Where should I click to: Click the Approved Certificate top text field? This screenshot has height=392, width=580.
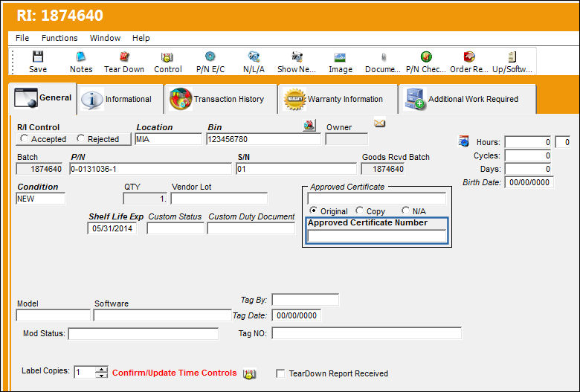(376, 199)
